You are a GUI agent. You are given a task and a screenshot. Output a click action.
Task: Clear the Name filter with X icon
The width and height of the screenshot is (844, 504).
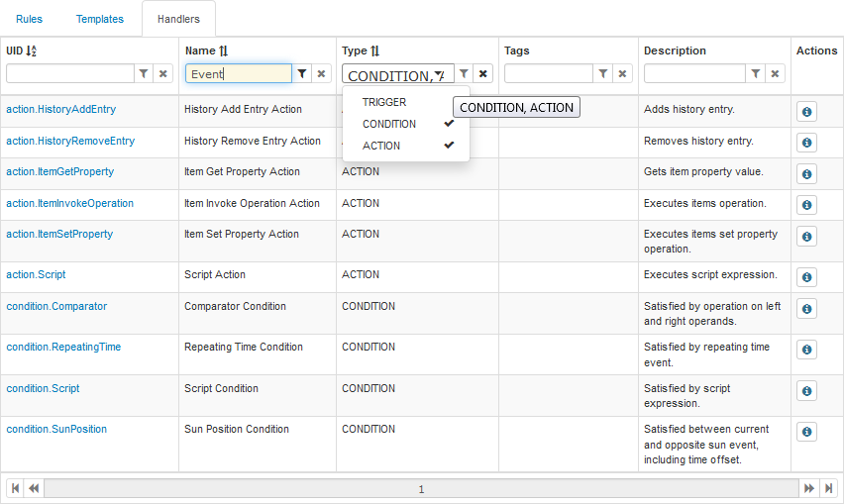coord(321,73)
